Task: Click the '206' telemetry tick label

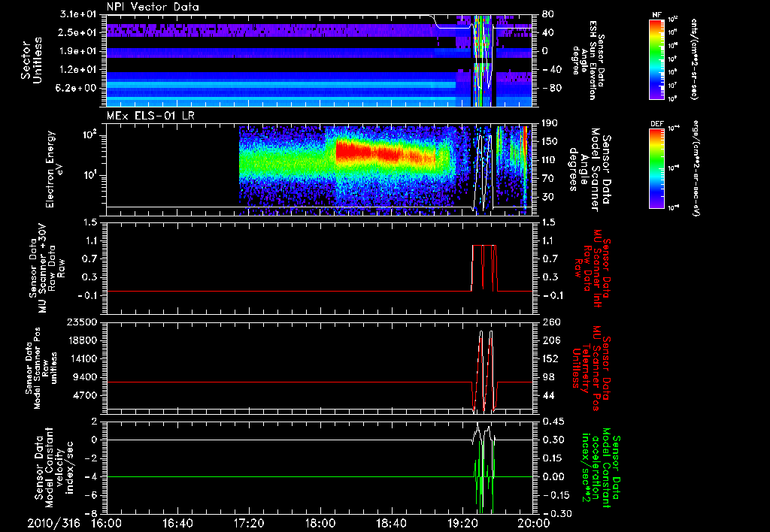Action: (550, 340)
